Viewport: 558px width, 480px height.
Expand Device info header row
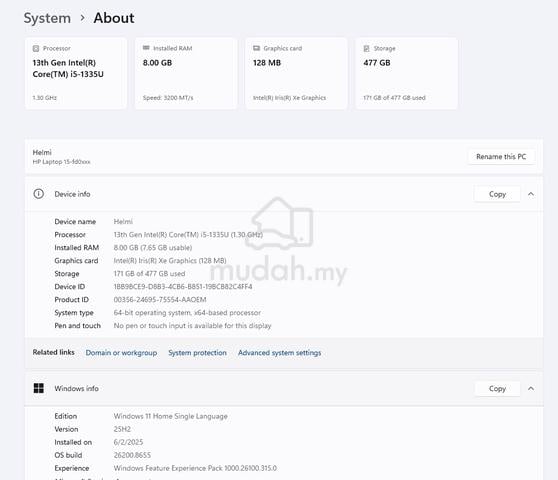click(284, 194)
